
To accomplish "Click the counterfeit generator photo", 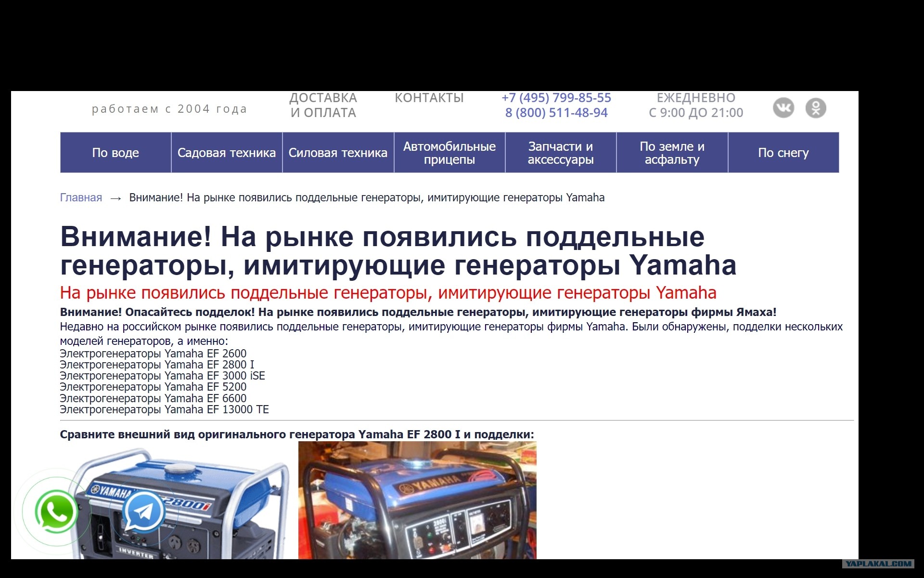I will click(417, 500).
